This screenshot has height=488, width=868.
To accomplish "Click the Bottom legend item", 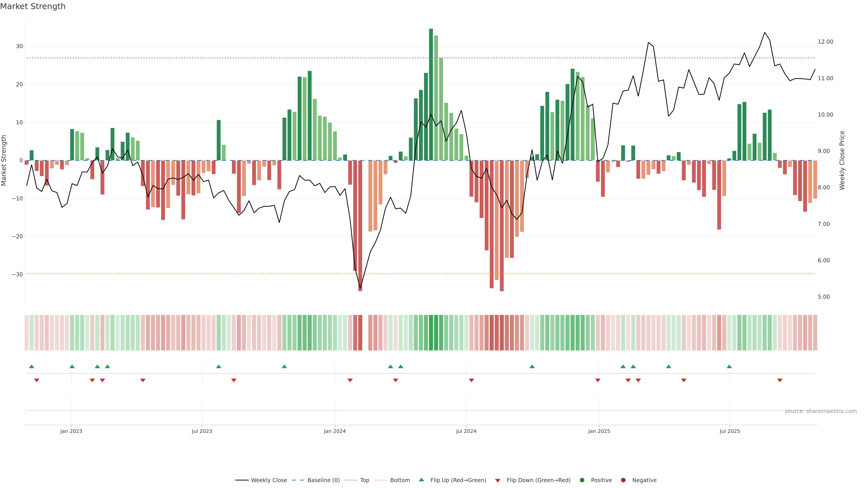I will 400,480.
